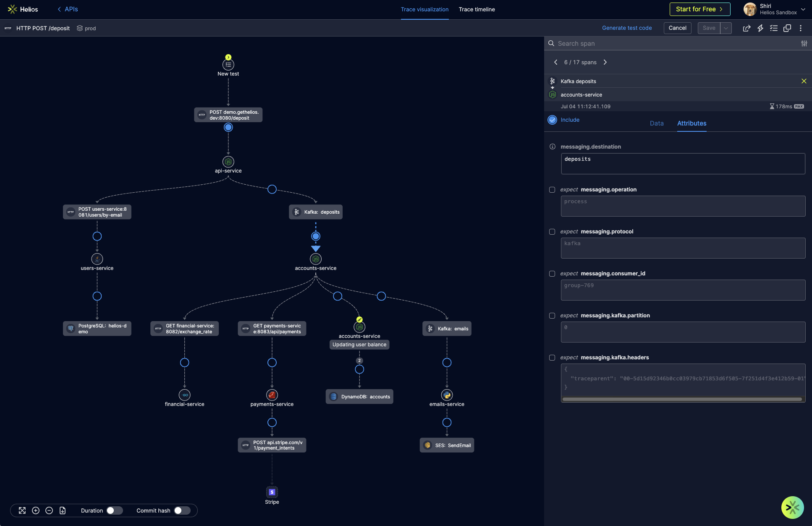Open span filter settings icon
Screen dimensions: 812x526
coord(804,44)
